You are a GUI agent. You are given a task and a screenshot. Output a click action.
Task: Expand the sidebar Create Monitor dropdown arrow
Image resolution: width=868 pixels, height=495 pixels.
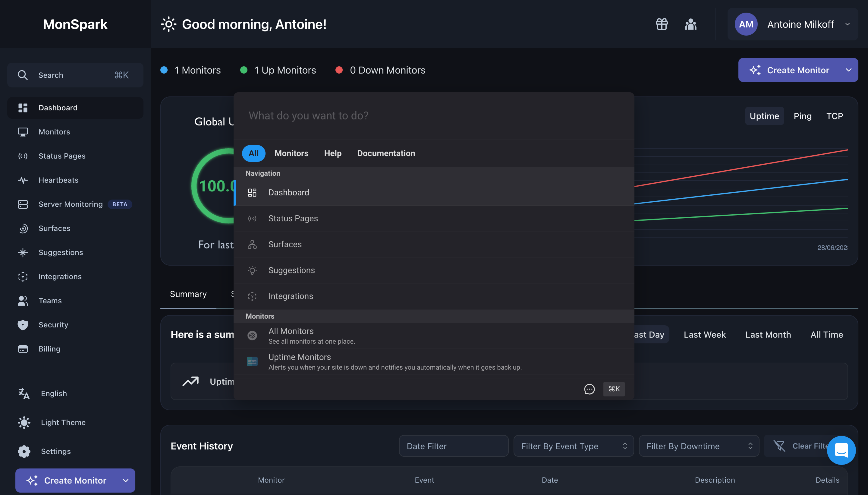click(x=126, y=480)
